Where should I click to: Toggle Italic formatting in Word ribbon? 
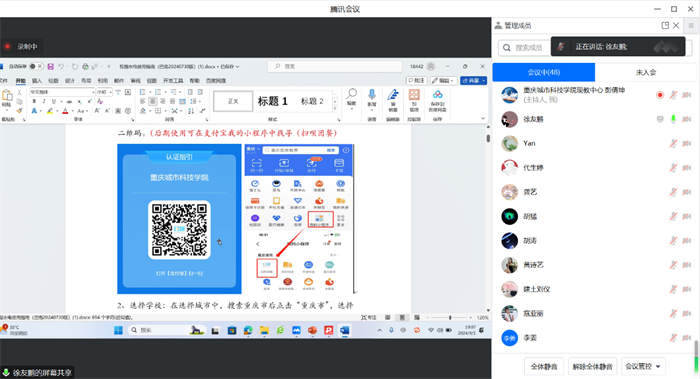tap(44, 101)
